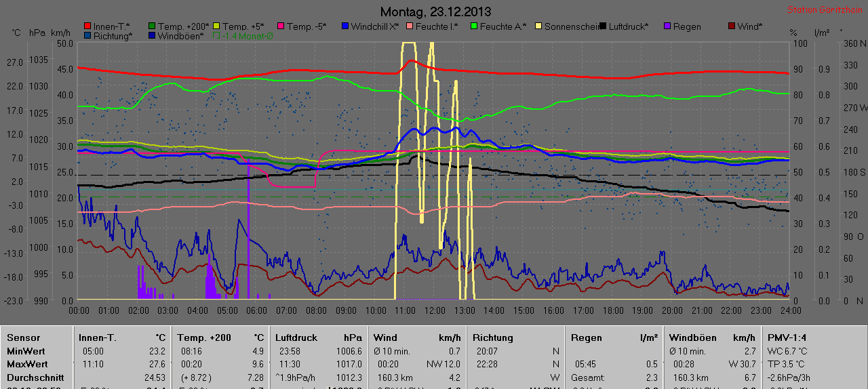The width and height of the screenshot is (868, 389).
Task: Click Innen-T. minimum time '05:00'
Action: point(93,351)
